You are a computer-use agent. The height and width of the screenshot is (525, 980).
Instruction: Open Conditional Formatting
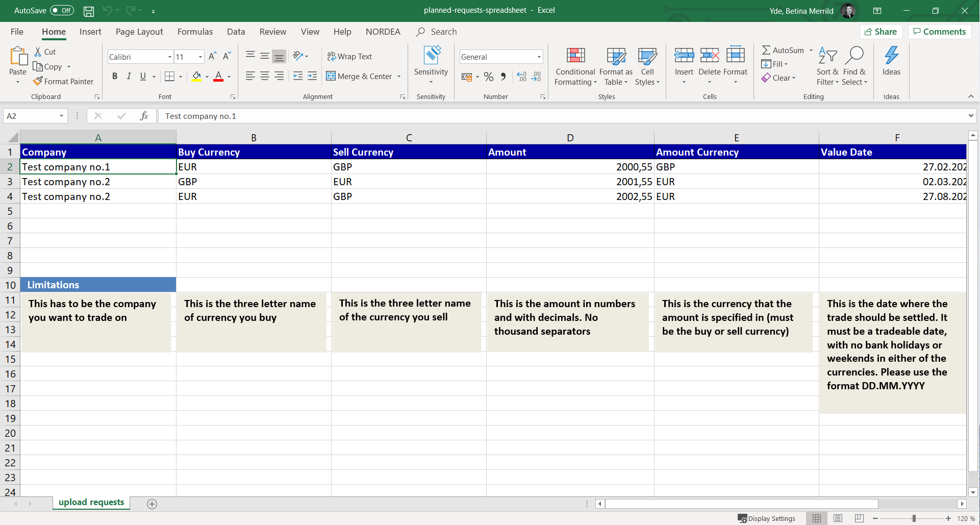click(575, 66)
